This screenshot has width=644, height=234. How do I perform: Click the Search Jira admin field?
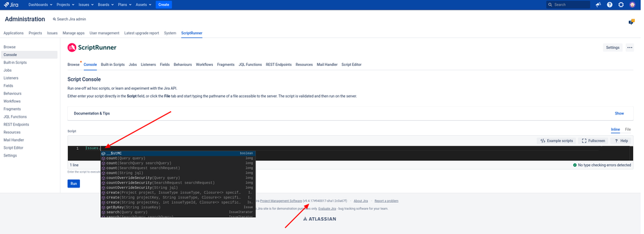70,19
